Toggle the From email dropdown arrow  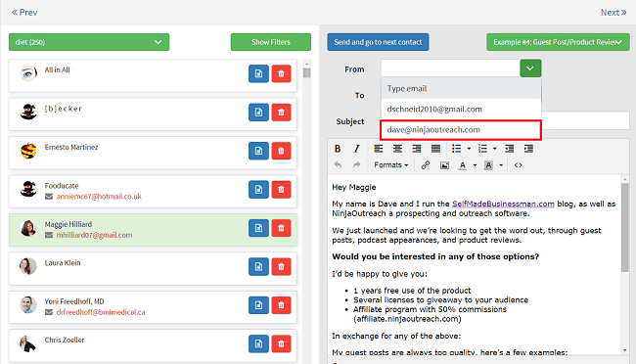point(530,68)
